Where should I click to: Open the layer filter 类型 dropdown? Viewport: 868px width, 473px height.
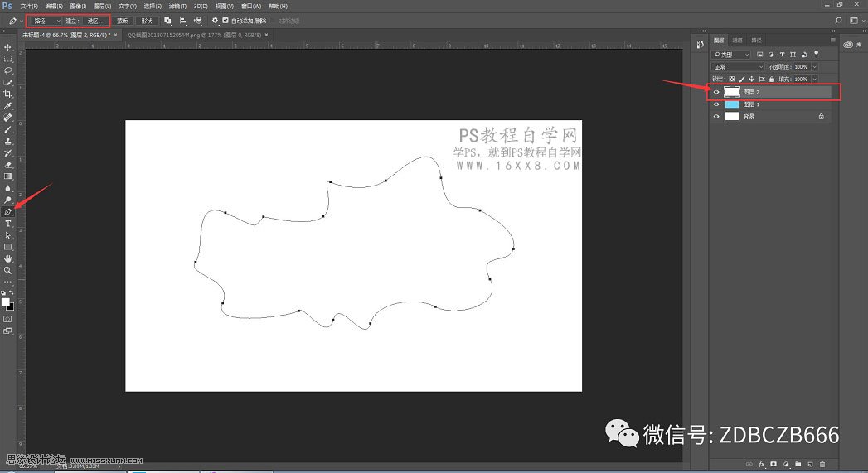pos(730,54)
